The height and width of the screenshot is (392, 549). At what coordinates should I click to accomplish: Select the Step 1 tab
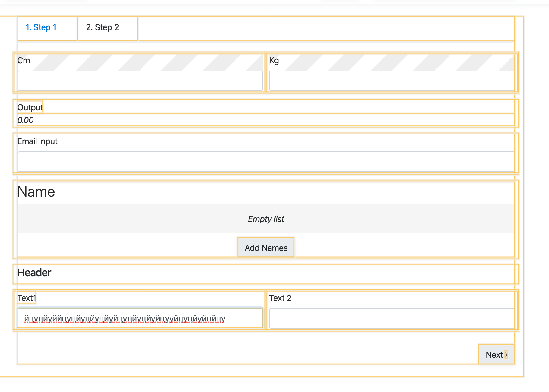[41, 27]
